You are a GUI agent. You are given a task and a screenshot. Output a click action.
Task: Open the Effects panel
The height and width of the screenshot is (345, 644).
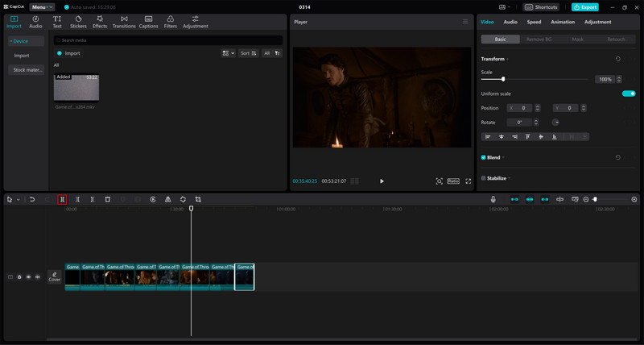click(100, 23)
